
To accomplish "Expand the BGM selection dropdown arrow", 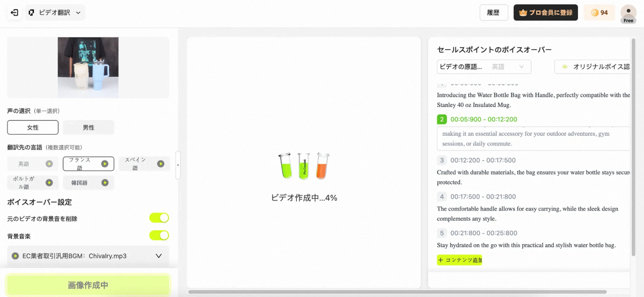I will click(158, 256).
